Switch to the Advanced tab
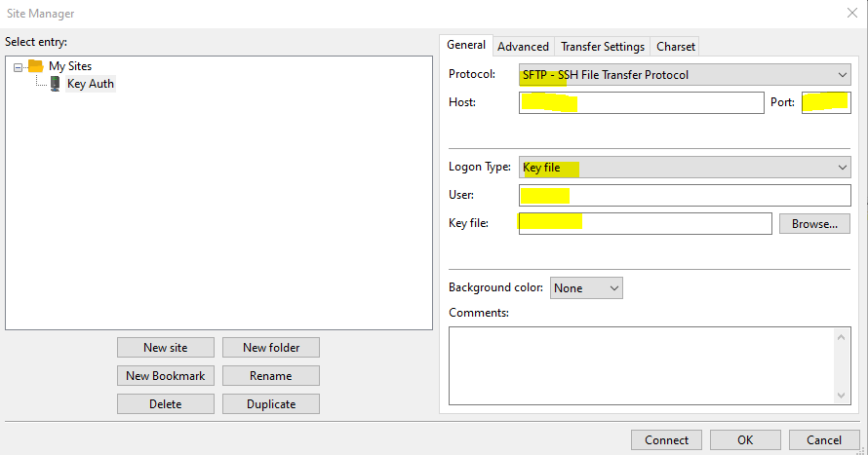This screenshot has height=455, width=868. pyautogui.click(x=523, y=46)
